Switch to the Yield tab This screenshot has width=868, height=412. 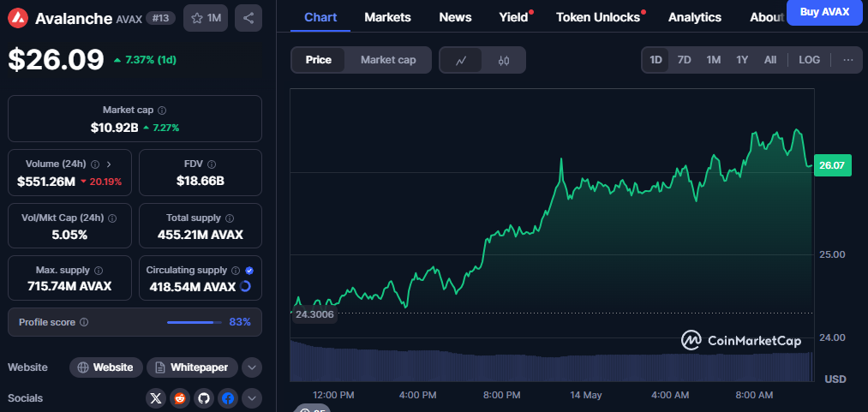pos(514,17)
